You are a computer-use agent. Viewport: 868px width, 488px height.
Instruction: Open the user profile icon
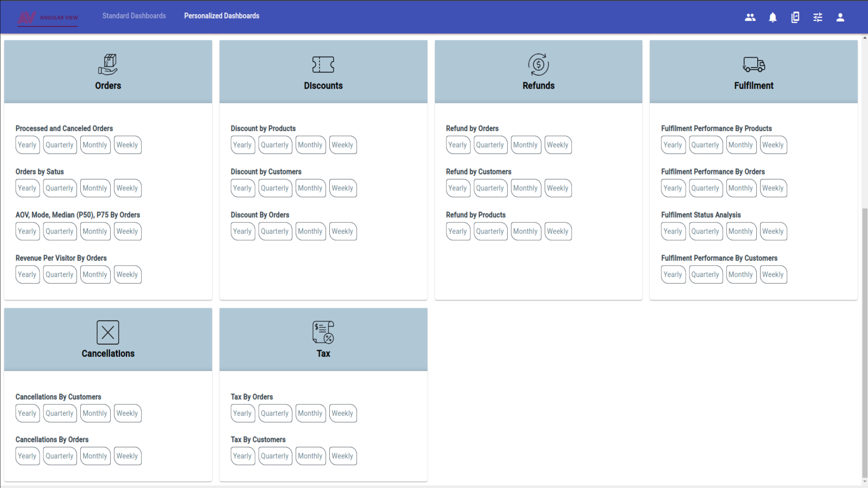840,17
